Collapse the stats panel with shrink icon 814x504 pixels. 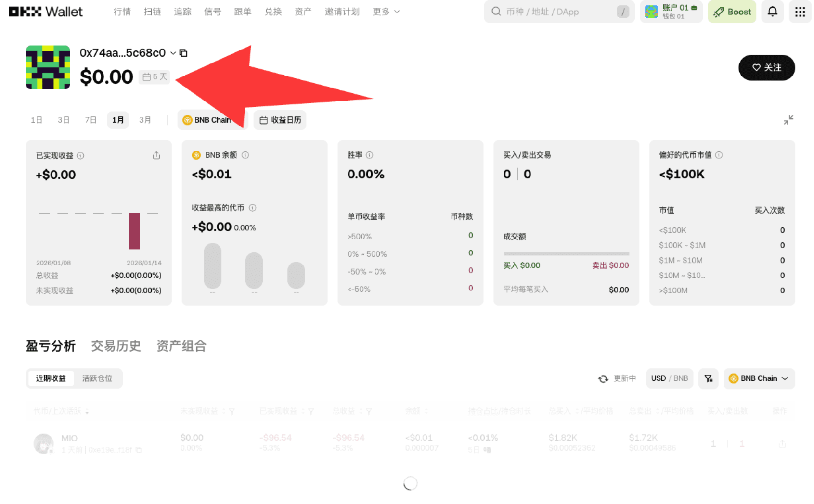(x=788, y=120)
